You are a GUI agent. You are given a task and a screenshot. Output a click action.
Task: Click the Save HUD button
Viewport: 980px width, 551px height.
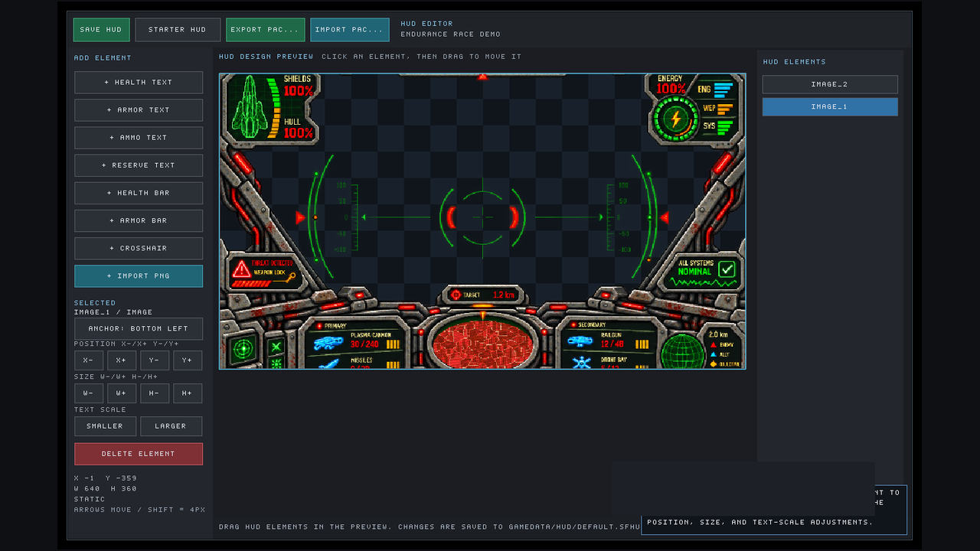101,30
